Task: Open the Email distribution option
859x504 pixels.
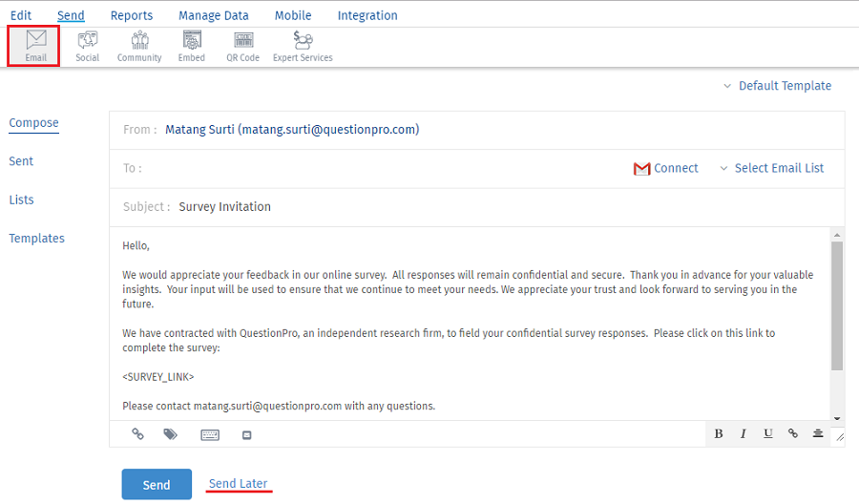Action: coord(35,46)
